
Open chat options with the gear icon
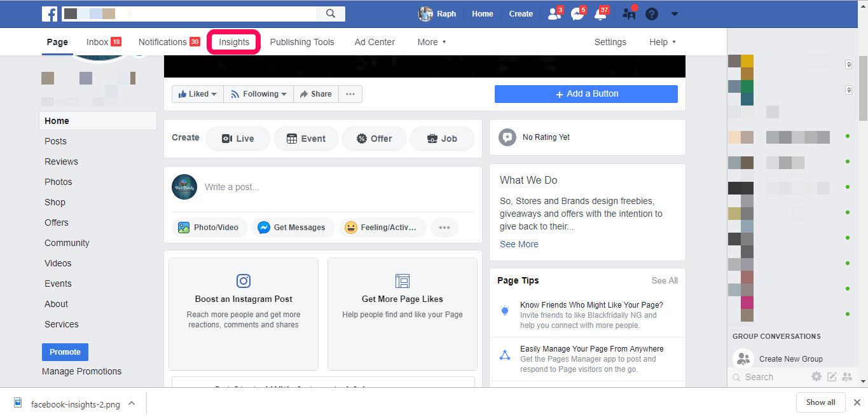pyautogui.click(x=816, y=376)
